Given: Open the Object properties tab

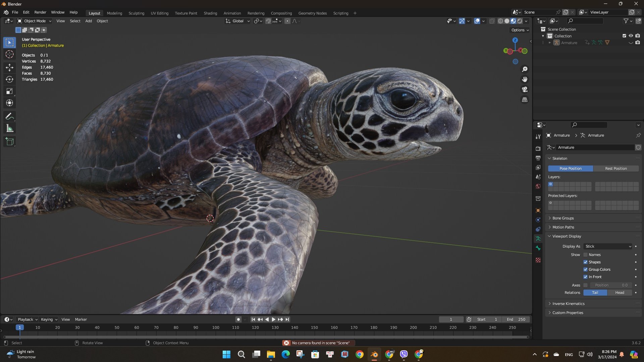Looking at the screenshot, I should 538,210.
